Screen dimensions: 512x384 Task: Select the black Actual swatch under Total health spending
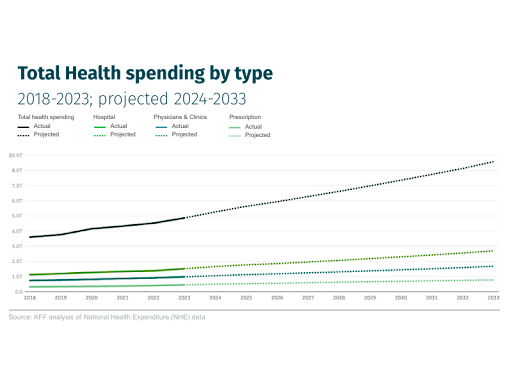click(23, 127)
